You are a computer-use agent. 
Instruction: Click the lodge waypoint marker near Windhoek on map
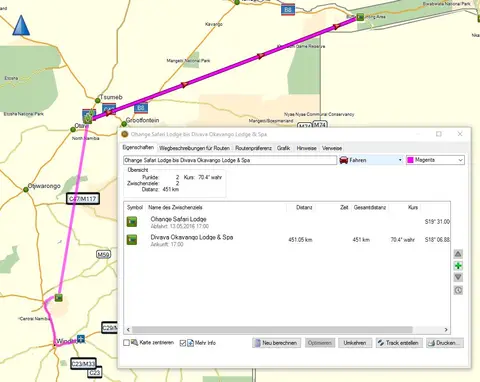tap(59, 297)
